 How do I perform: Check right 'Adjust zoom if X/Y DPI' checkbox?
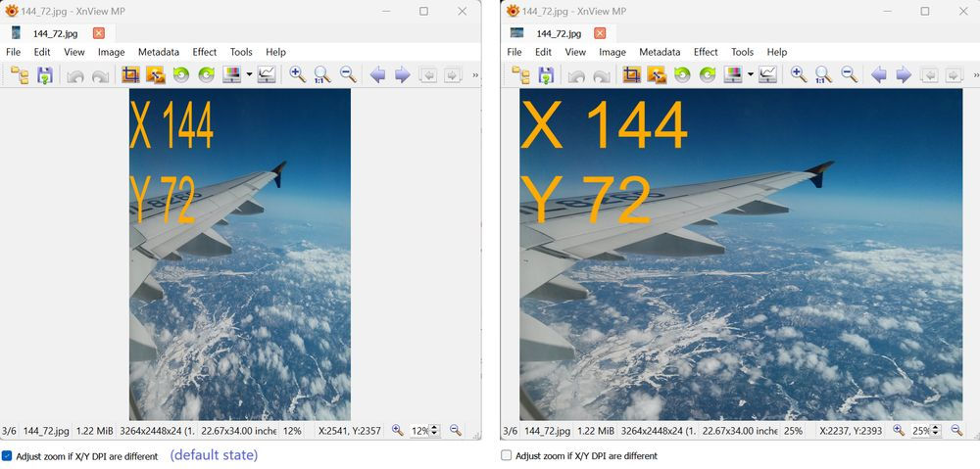click(x=507, y=456)
